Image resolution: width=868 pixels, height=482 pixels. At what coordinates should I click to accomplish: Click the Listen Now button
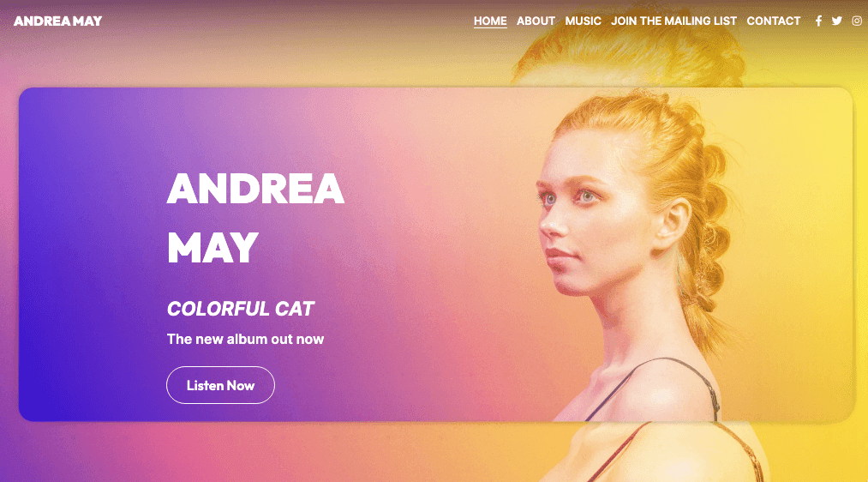[220, 385]
